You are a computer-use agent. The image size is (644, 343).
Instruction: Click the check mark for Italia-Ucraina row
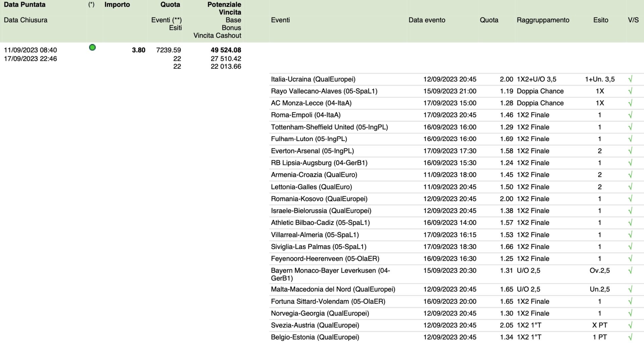pos(630,79)
